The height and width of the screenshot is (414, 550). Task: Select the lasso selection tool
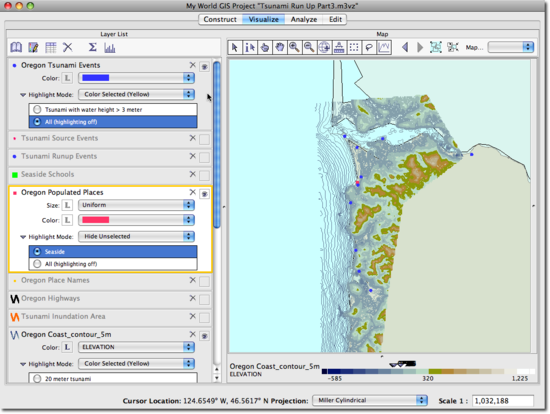pos(369,47)
